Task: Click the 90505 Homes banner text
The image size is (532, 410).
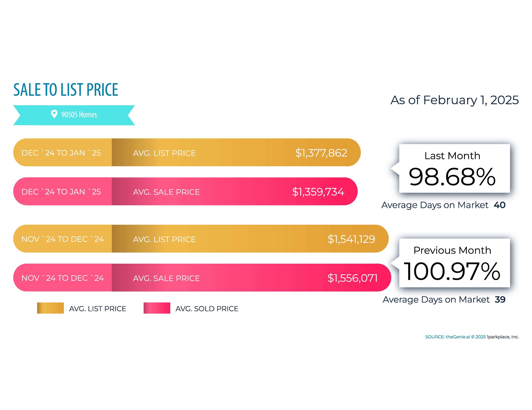Action: tap(79, 115)
